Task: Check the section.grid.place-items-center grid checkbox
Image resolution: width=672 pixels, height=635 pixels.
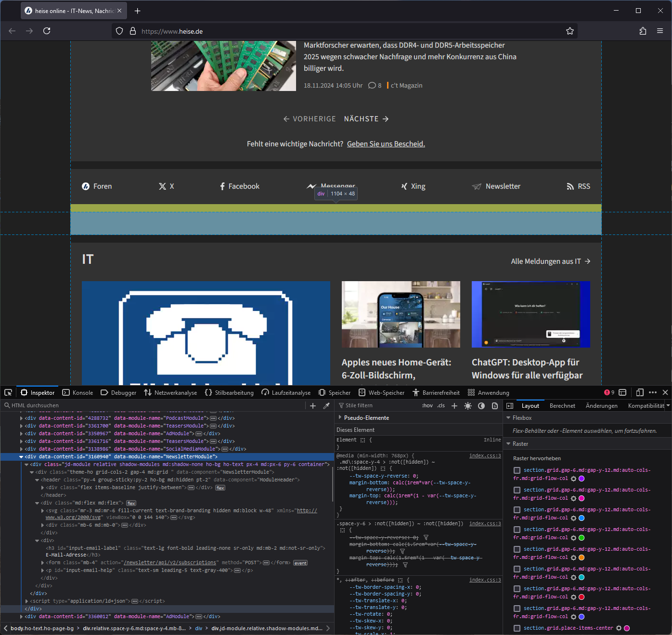Action: [x=517, y=628]
